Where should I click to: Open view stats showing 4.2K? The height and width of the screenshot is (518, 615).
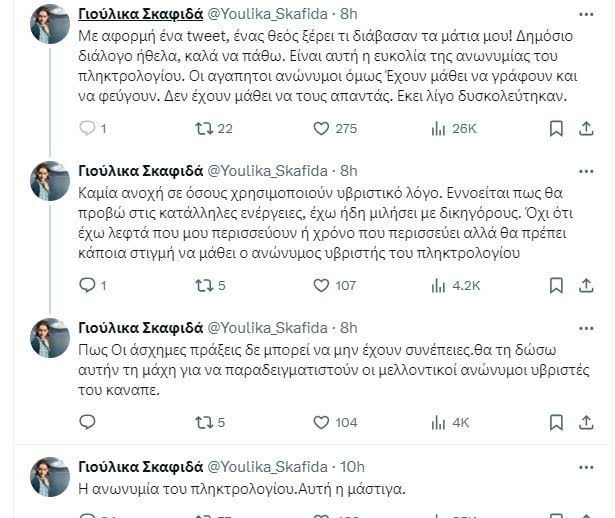point(438,285)
